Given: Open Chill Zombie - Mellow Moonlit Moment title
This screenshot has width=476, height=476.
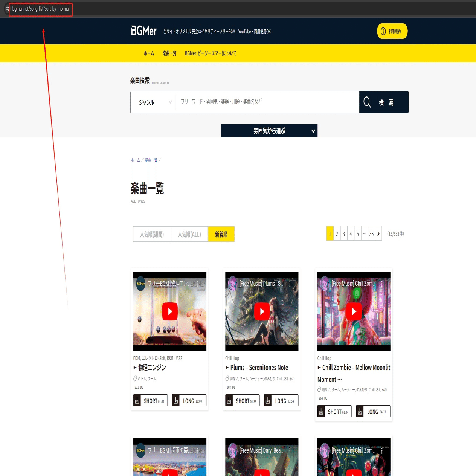Looking at the screenshot, I should (x=354, y=374).
